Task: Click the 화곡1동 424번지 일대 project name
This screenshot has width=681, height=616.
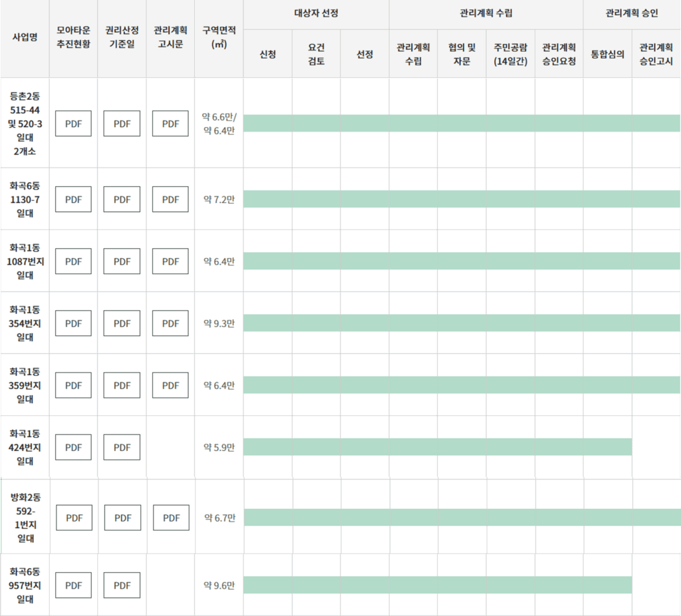Action: 25,447
